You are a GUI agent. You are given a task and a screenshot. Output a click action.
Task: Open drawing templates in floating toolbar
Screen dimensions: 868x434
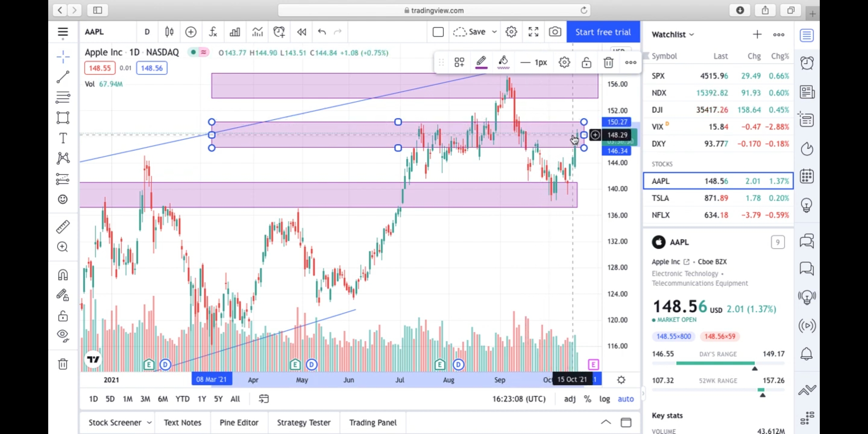[x=459, y=62]
